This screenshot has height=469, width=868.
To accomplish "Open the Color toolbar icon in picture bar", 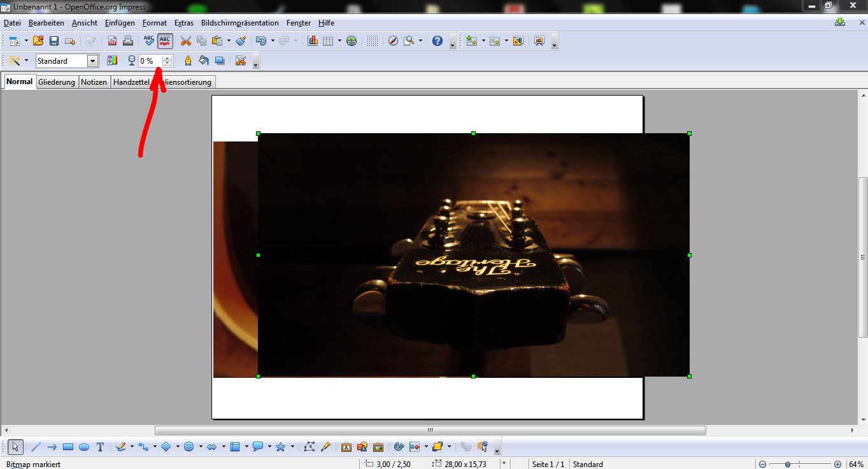I will (x=112, y=61).
